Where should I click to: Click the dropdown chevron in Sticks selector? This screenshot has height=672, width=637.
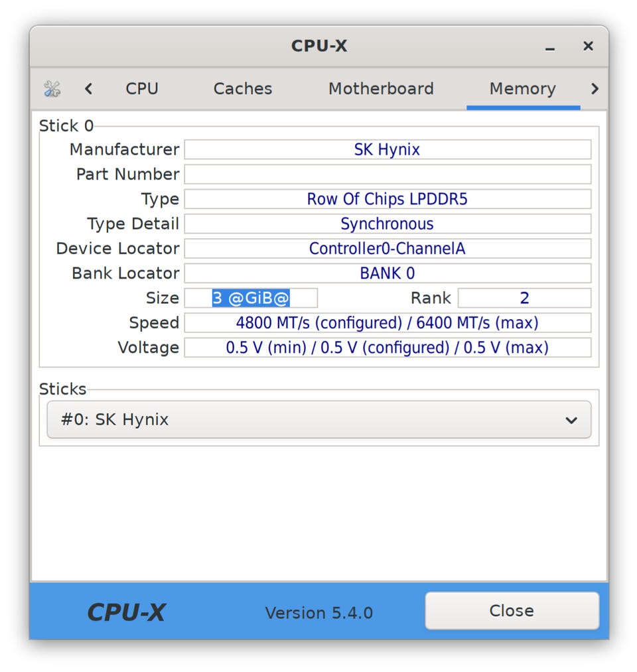click(571, 421)
